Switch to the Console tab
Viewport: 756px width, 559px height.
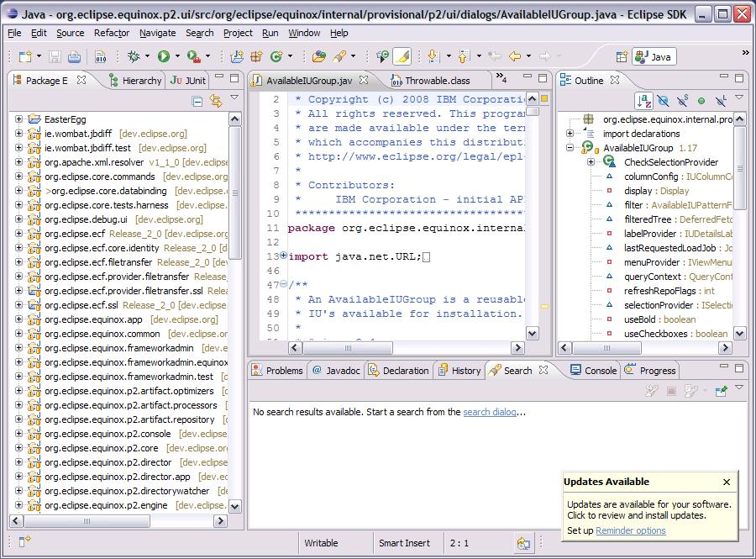593,371
